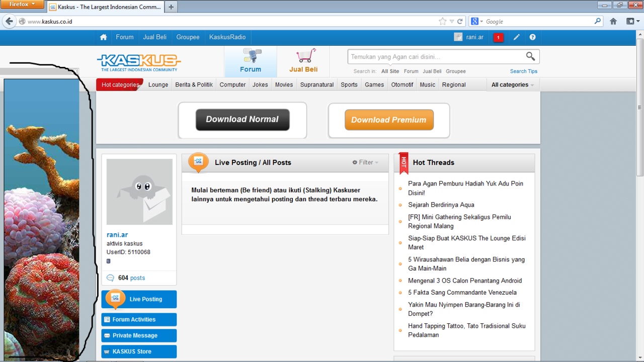Open the Sports category
The image size is (644, 362).
point(349,84)
